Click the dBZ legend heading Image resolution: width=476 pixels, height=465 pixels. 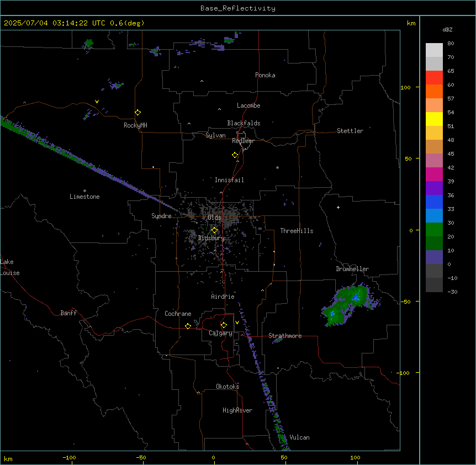pos(447,29)
